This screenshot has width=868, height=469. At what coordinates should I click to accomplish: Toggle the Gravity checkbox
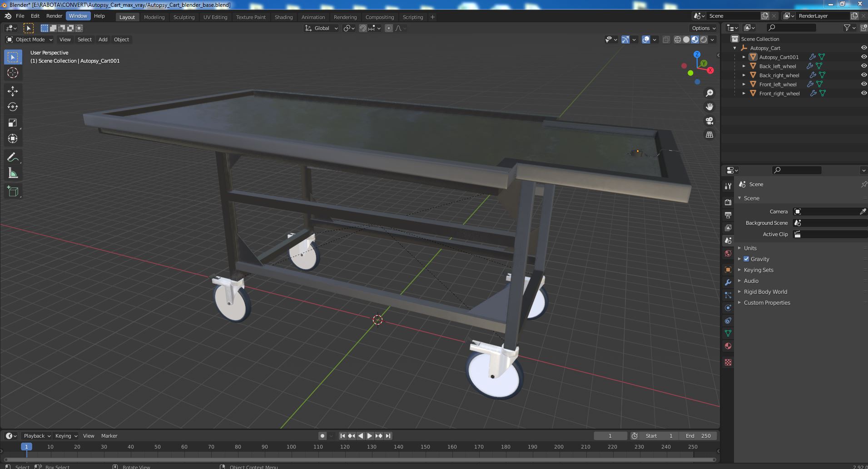[746, 259]
